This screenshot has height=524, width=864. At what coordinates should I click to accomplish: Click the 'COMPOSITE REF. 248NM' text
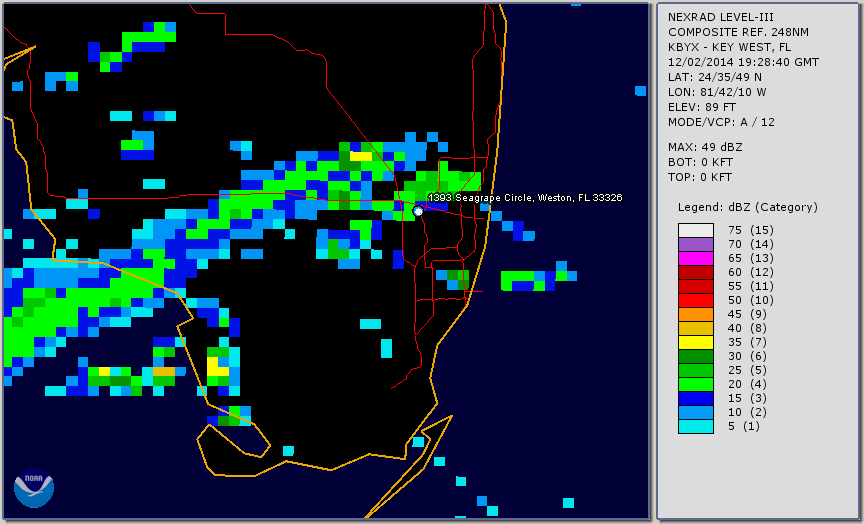[738, 32]
